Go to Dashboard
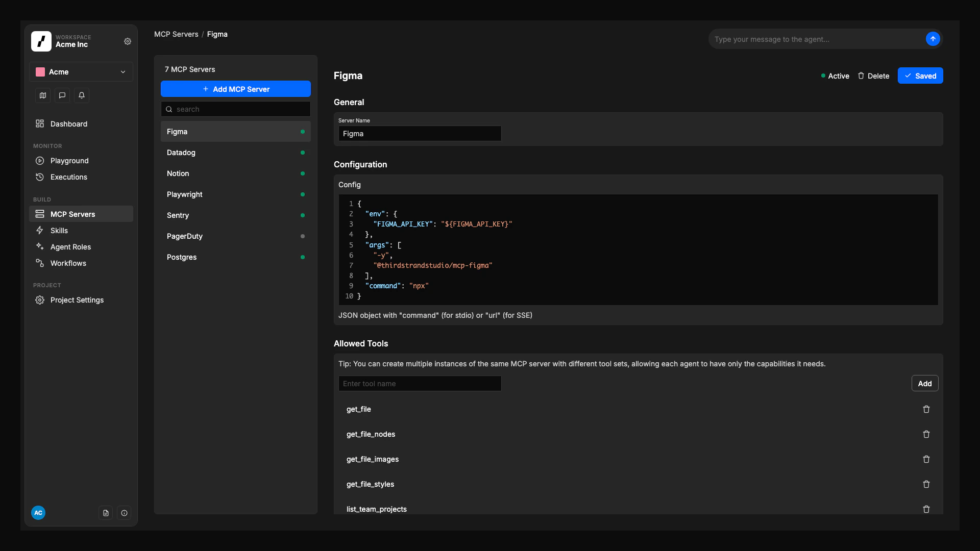 pos(81,124)
